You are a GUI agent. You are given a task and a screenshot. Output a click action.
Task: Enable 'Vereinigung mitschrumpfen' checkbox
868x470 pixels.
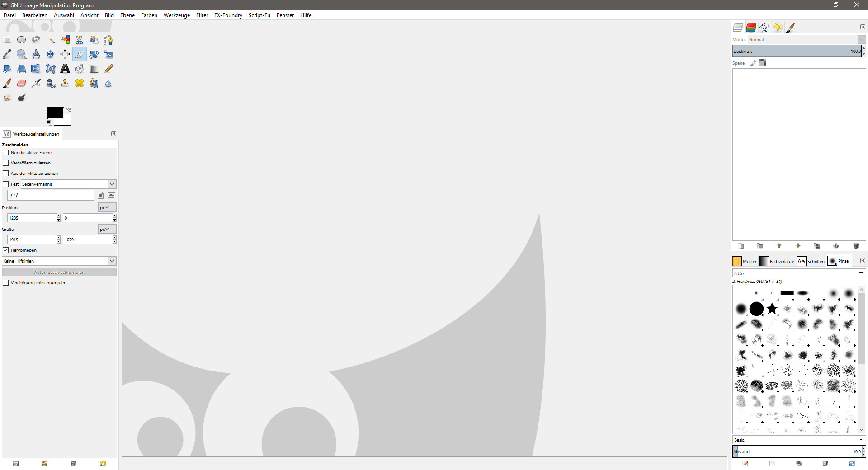pyautogui.click(x=6, y=283)
